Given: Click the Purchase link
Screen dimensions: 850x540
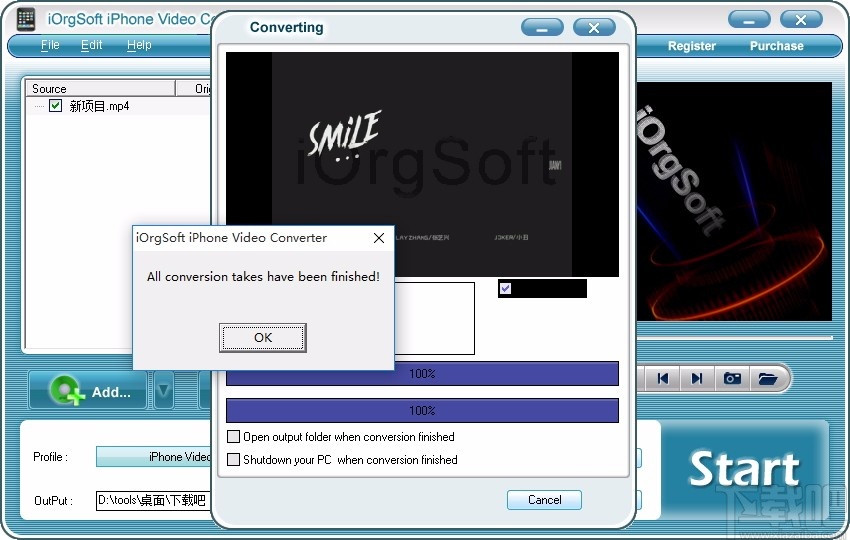Looking at the screenshot, I should click(x=776, y=46).
